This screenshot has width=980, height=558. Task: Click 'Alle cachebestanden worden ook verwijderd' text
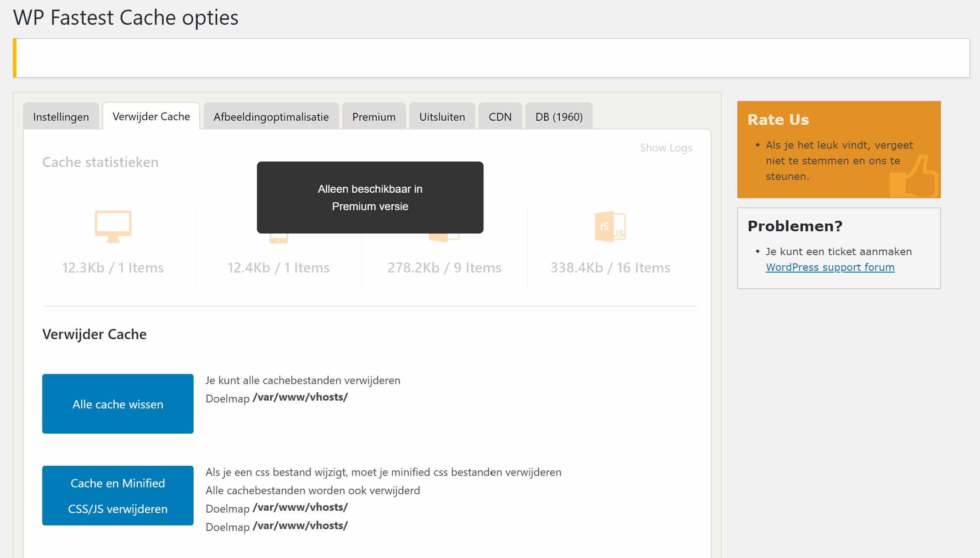[x=312, y=491]
